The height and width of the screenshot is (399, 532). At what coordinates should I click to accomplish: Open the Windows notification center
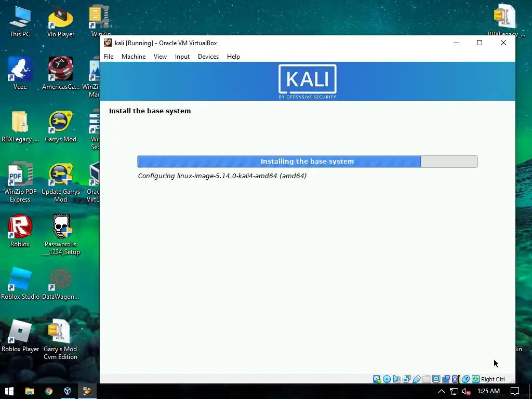(x=515, y=391)
